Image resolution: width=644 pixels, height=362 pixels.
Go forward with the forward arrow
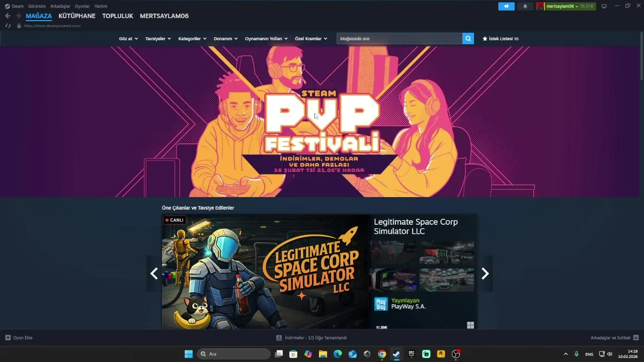pos(18,16)
